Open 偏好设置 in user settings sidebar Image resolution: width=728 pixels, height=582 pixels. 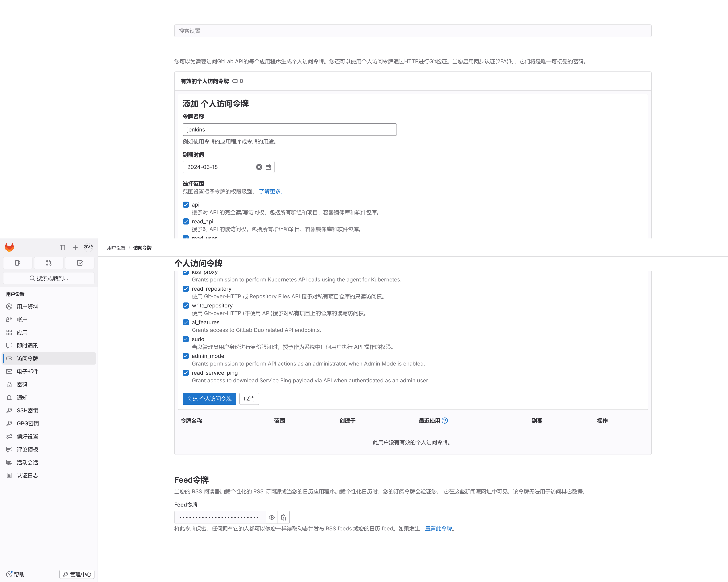click(27, 436)
